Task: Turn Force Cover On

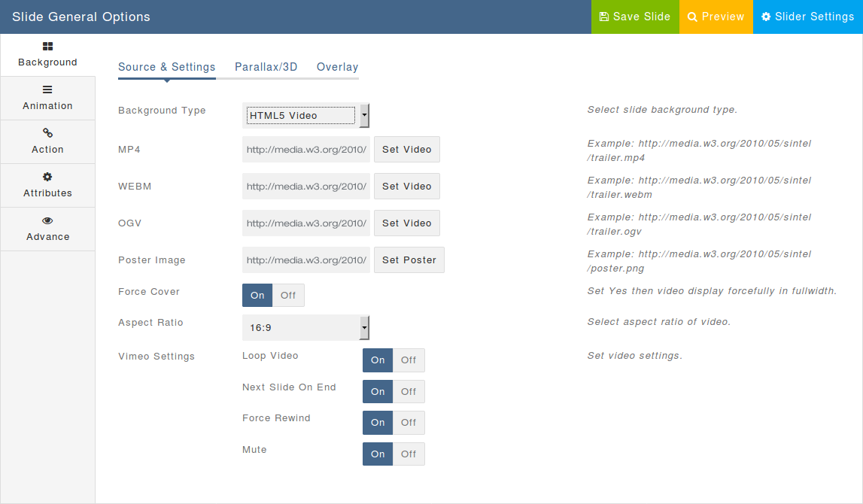Action: [x=257, y=296]
